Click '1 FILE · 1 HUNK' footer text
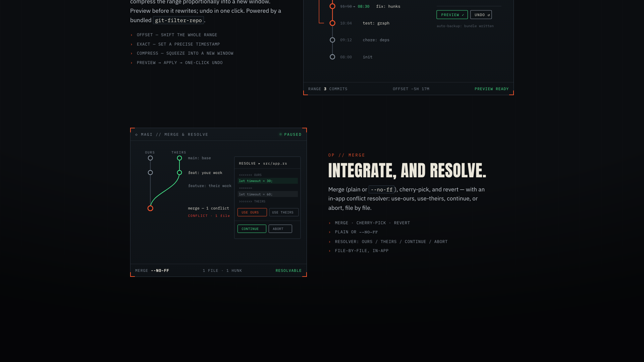 pos(222,271)
